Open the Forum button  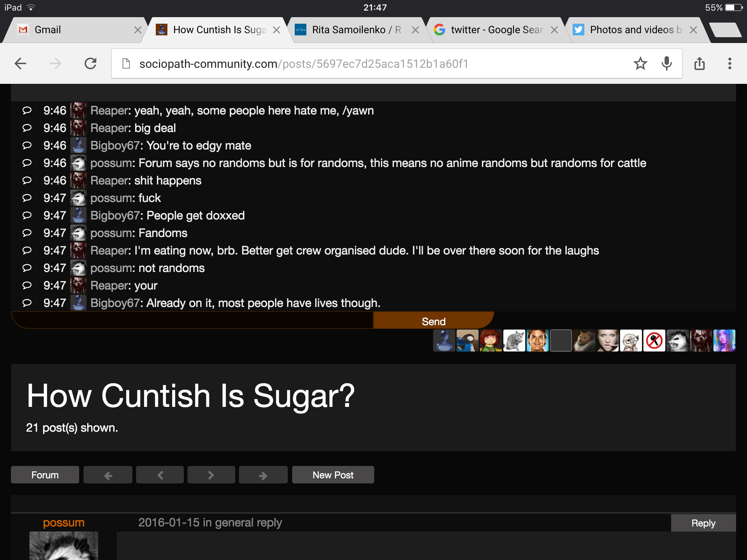45,475
